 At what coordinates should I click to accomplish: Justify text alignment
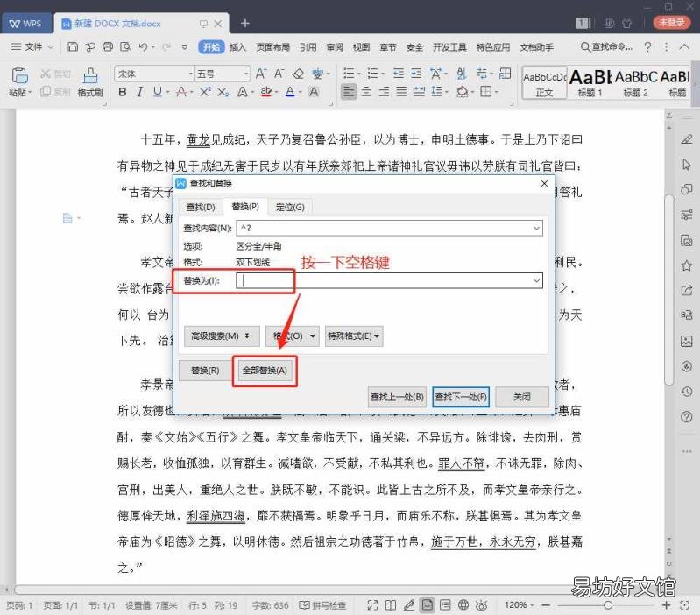[x=401, y=92]
